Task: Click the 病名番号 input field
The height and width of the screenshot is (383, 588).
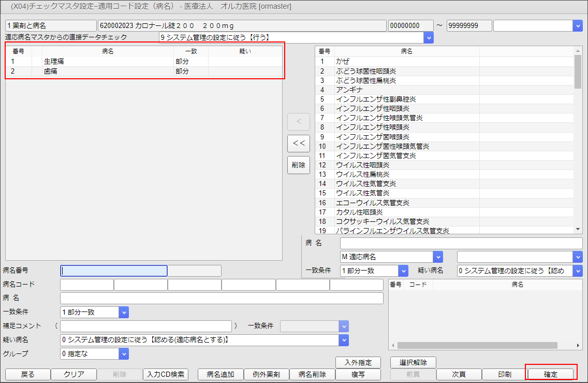Action: (114, 271)
